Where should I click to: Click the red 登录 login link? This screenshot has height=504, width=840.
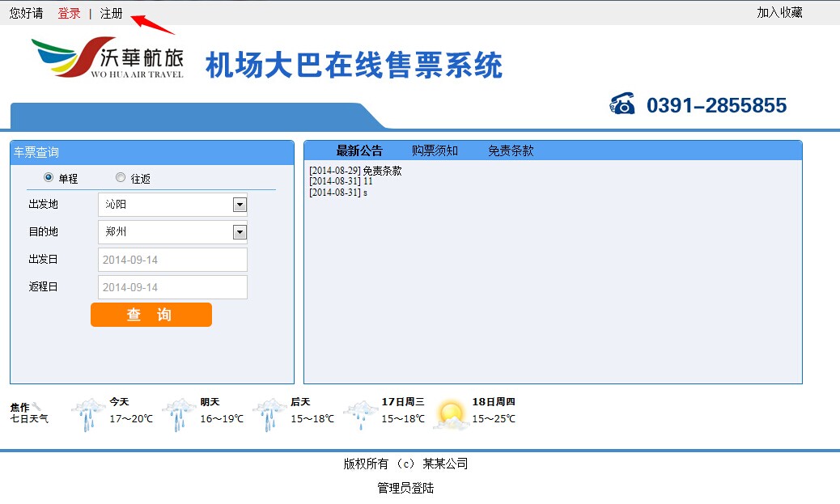(x=70, y=13)
